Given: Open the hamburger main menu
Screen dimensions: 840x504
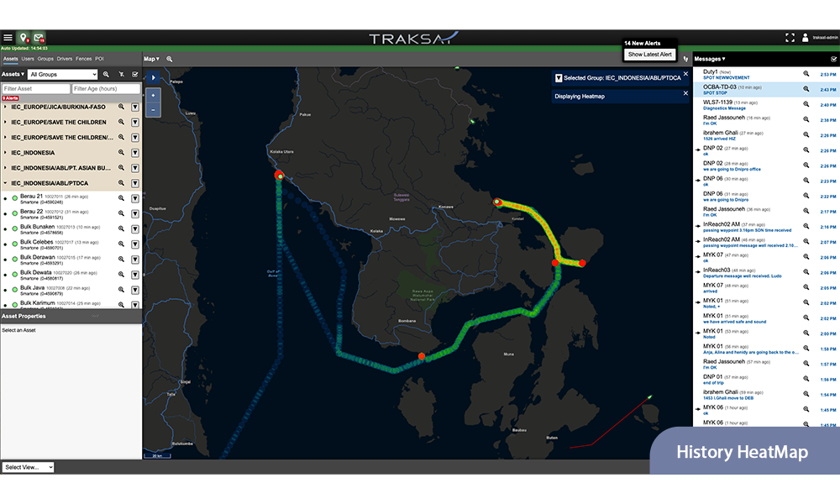Looking at the screenshot, I should [8, 38].
